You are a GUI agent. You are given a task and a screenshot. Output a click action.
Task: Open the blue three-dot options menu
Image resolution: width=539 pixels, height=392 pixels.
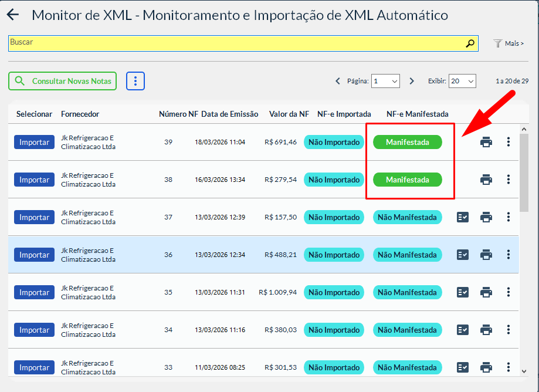click(x=135, y=81)
